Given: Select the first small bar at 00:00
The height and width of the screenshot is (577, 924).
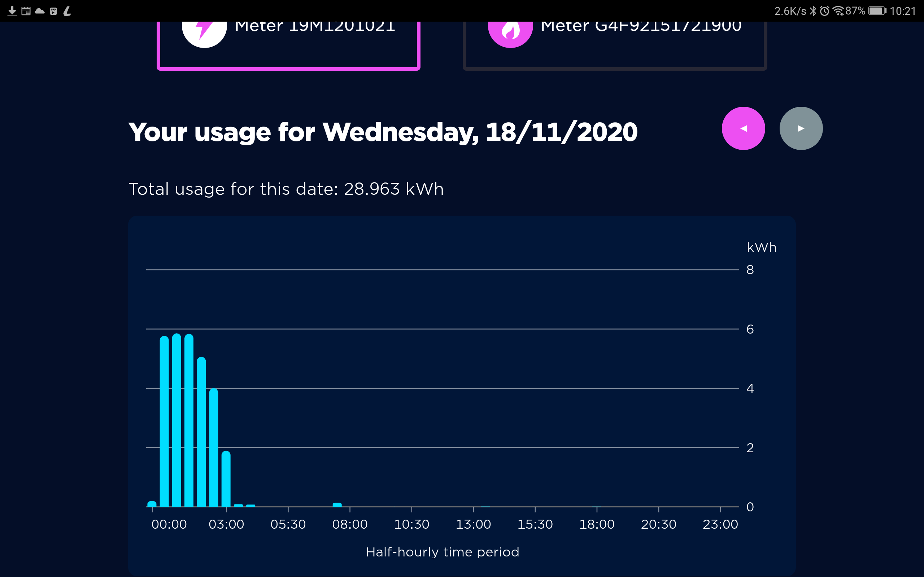Looking at the screenshot, I should point(152,504).
